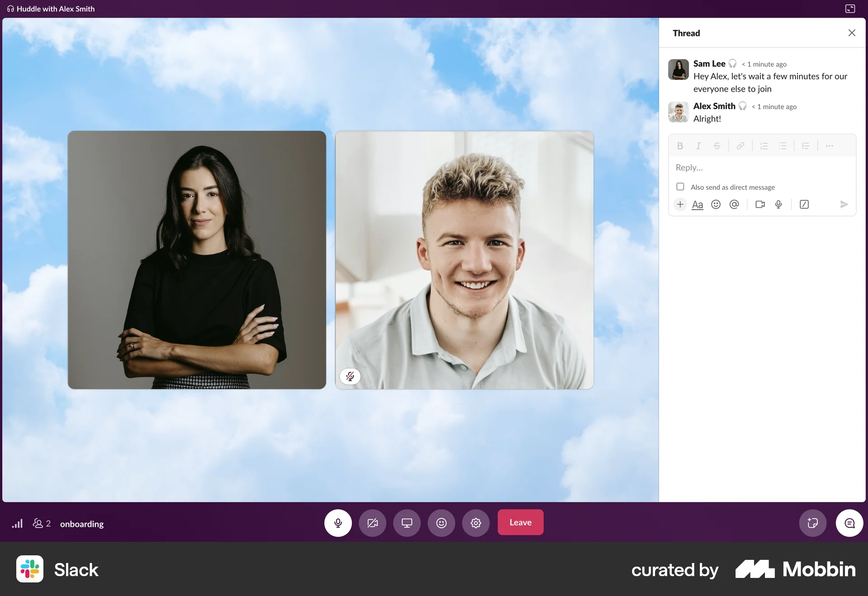The image size is (868, 596).
Task: Enable Also send as direct message
Action: click(x=680, y=186)
